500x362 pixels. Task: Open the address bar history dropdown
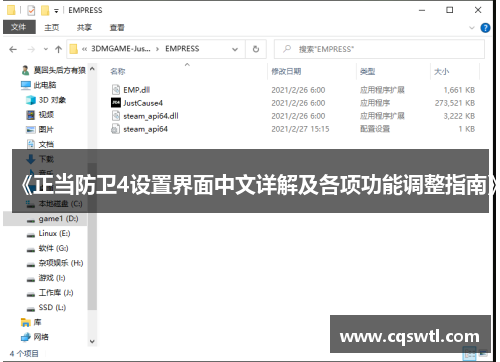pos(235,49)
